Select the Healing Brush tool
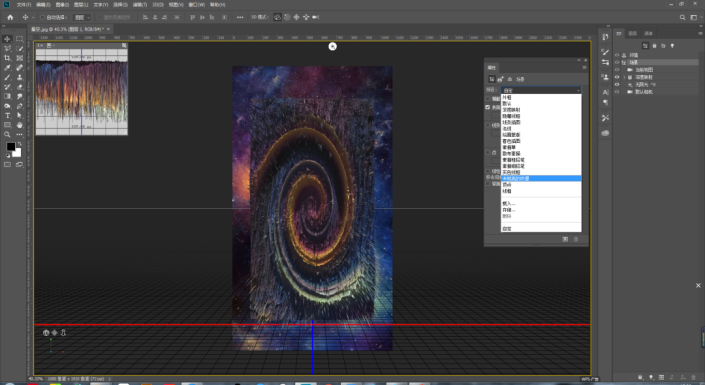Image resolution: width=705 pixels, height=385 pixels. coord(19,68)
